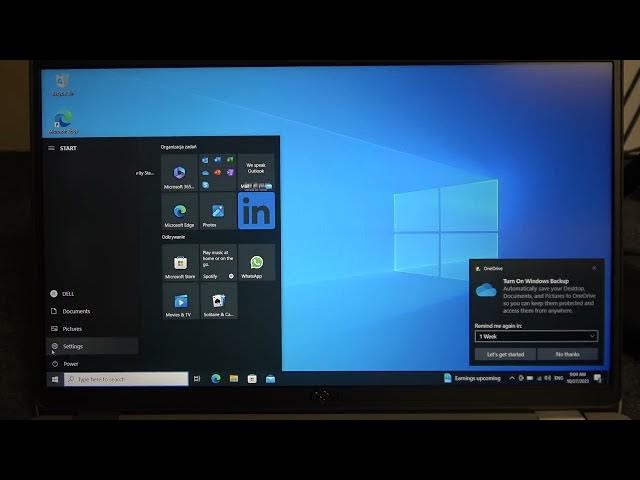640x480 pixels.
Task: Select Settings in the Start menu
Action: click(72, 346)
